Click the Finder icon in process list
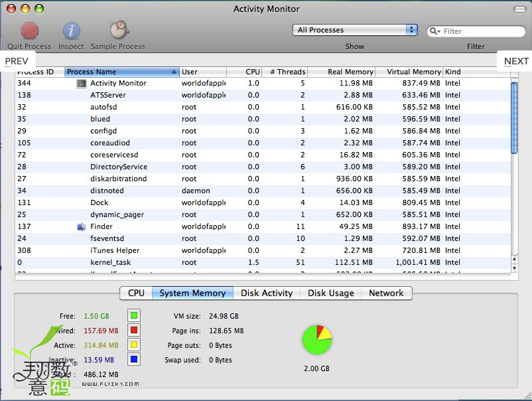Viewport: 532px width, 401px height. click(82, 226)
